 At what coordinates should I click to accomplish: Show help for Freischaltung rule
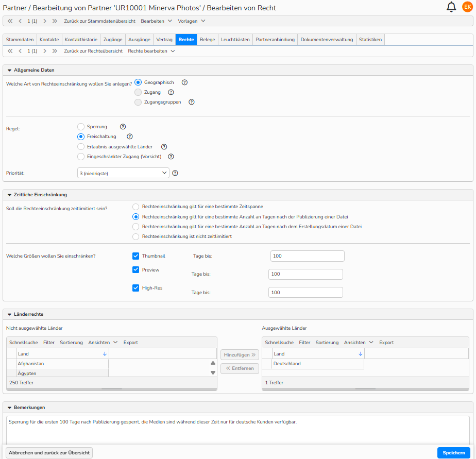pos(130,137)
